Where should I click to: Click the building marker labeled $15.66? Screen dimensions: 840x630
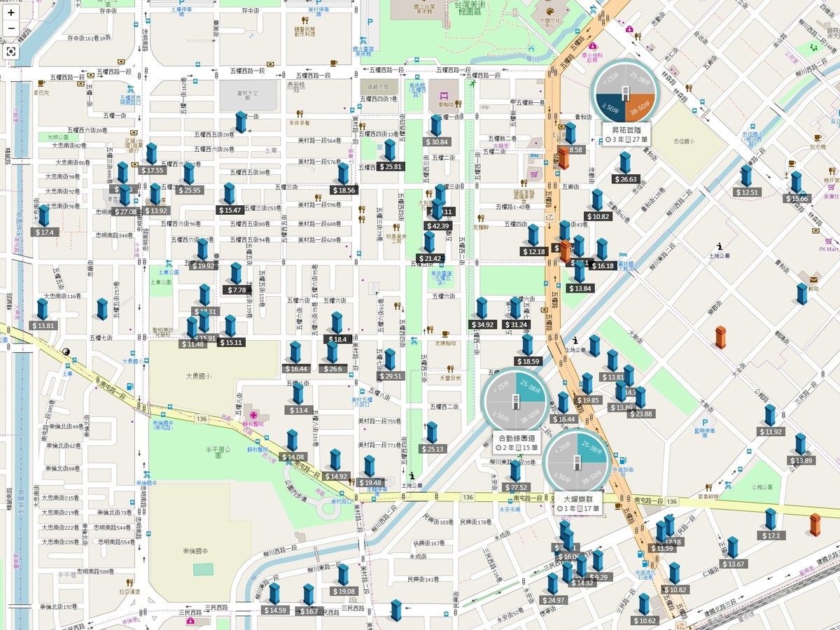pos(797,182)
